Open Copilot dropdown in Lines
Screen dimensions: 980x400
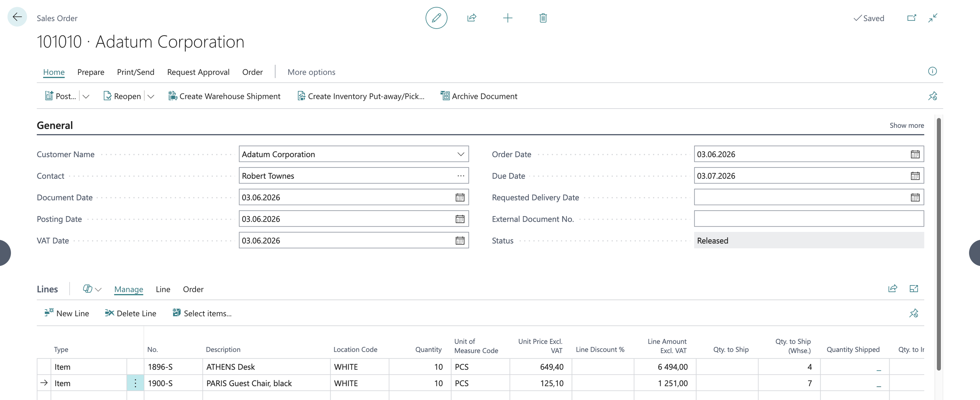[x=92, y=289]
